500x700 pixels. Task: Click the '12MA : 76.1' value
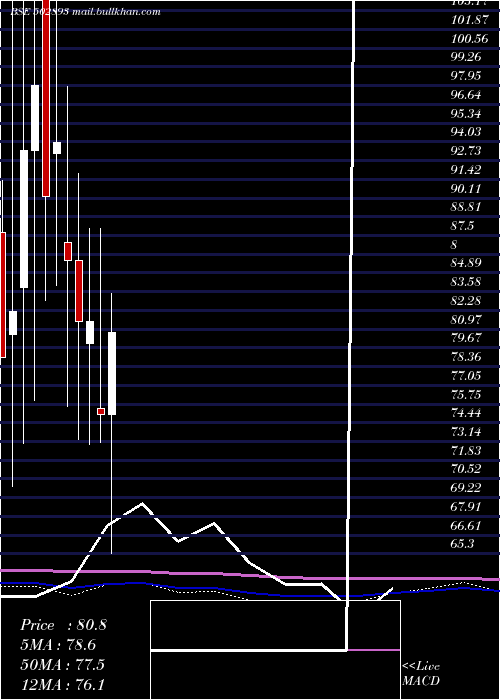(x=62, y=684)
